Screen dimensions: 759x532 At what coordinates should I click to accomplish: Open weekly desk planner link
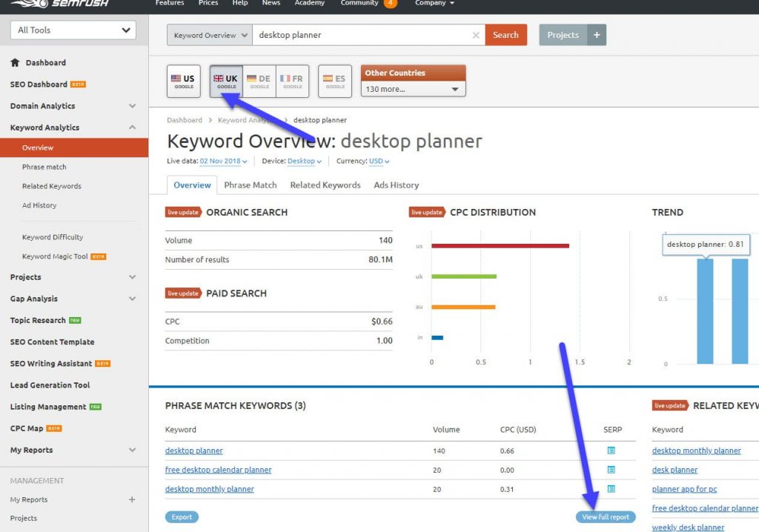688,527
